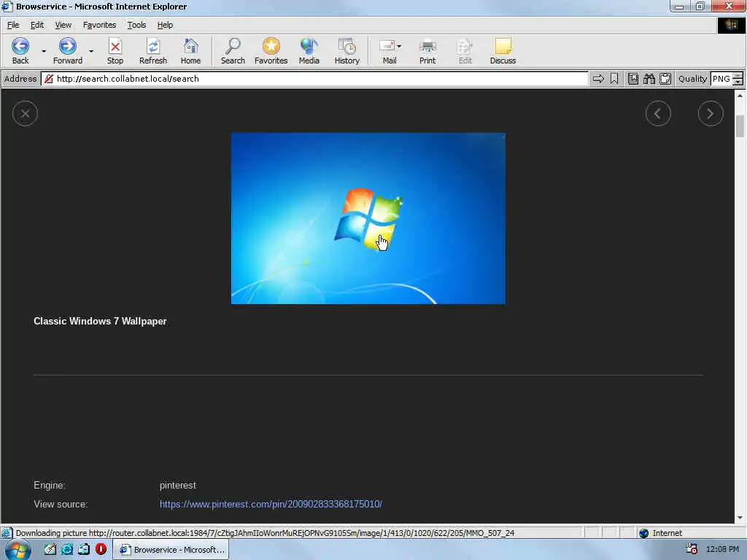Open the File menu
Screen dimensions: 747x560
pyautogui.click(x=13, y=25)
